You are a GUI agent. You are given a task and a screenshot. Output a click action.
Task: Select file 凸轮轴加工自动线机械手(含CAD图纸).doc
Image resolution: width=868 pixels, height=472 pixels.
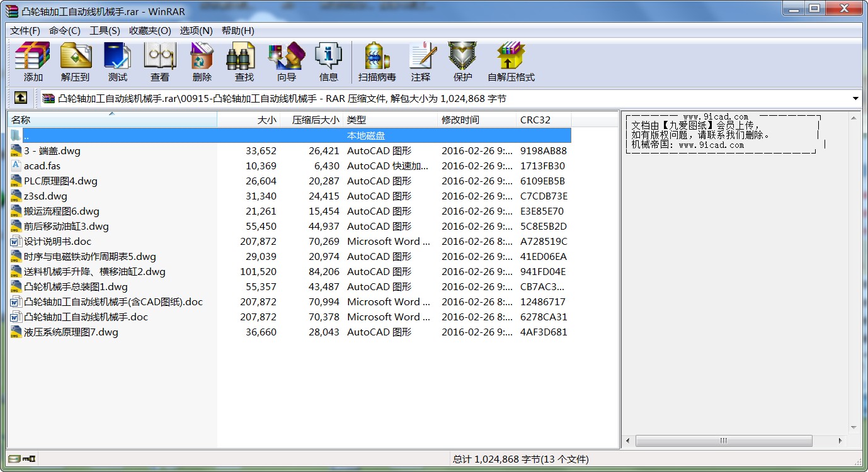[113, 301]
